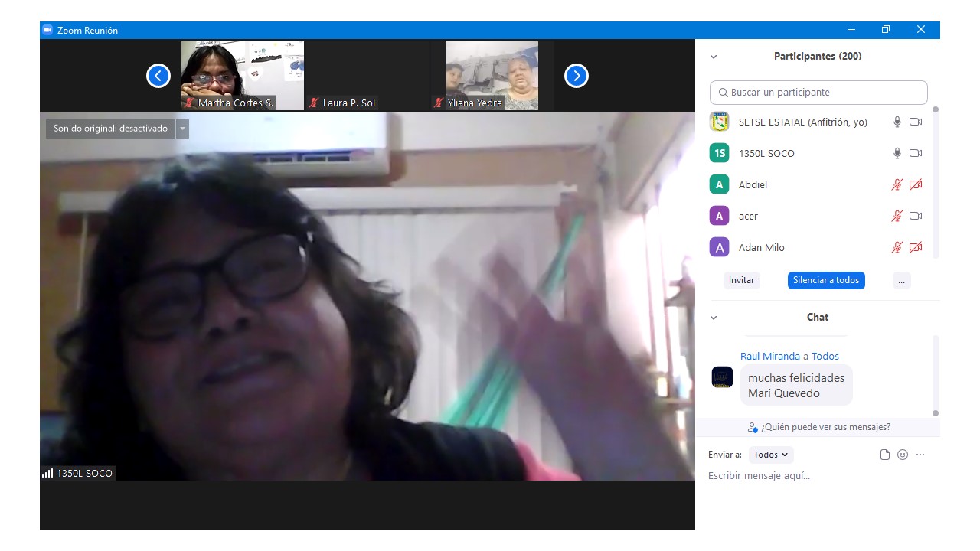Click signal strength icon beside 1350L SOCO

pos(47,474)
